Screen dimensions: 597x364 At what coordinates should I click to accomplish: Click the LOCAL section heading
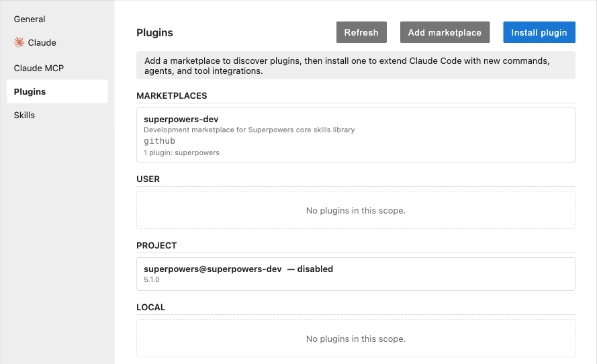point(151,308)
